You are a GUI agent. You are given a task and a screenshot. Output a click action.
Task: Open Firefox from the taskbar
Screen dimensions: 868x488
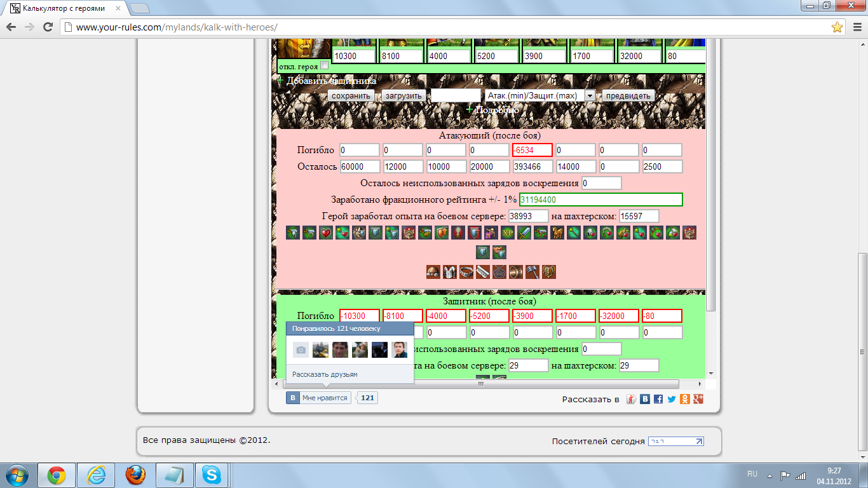[x=135, y=475]
